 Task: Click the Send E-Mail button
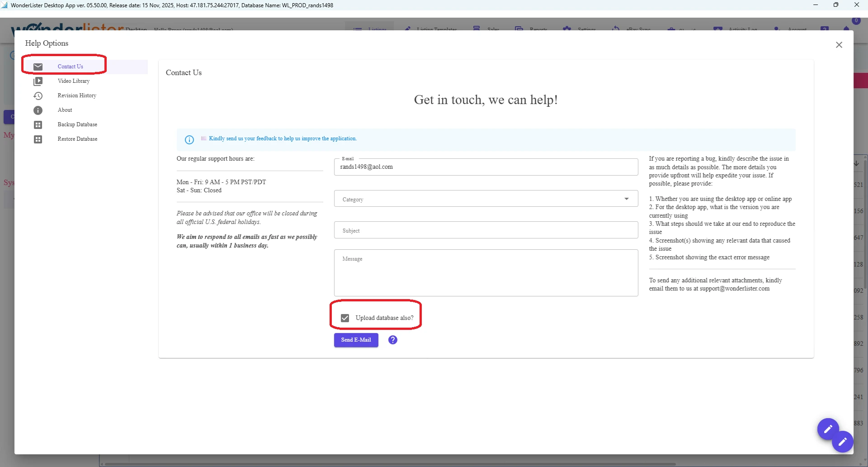[356, 340]
